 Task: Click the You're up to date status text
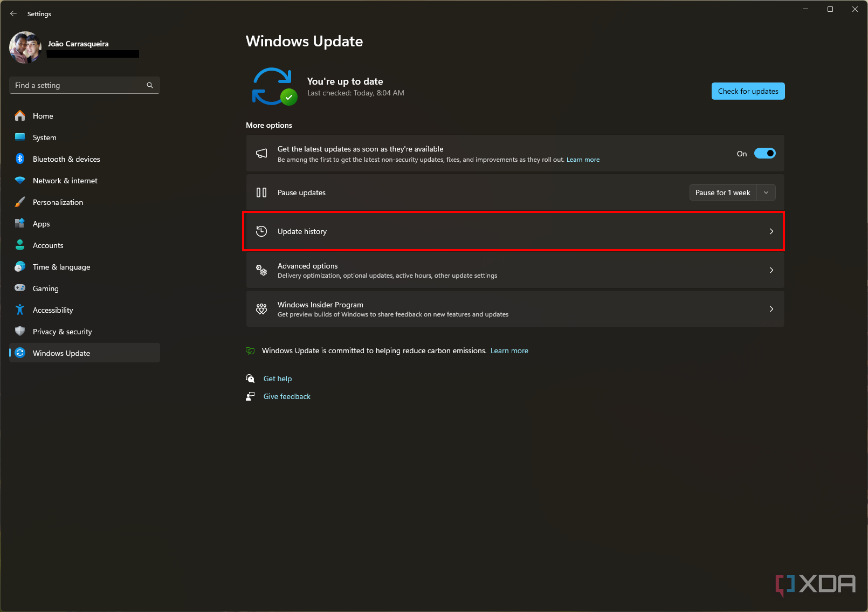coord(345,81)
